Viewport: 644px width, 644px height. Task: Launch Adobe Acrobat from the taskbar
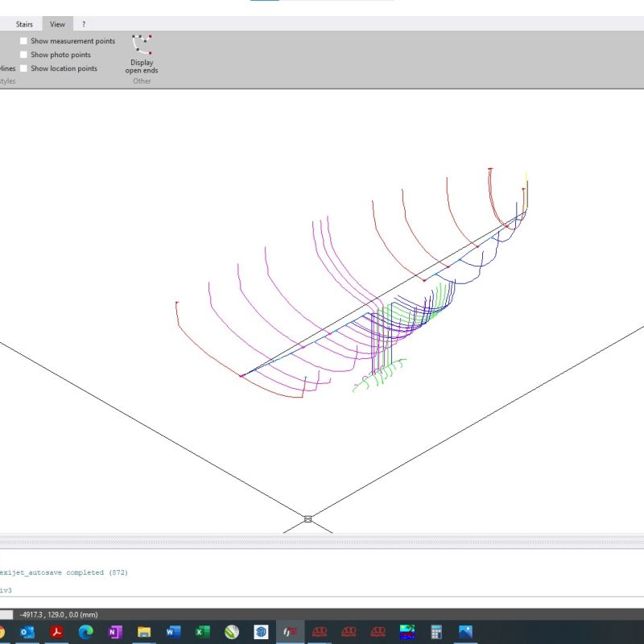click(56, 632)
